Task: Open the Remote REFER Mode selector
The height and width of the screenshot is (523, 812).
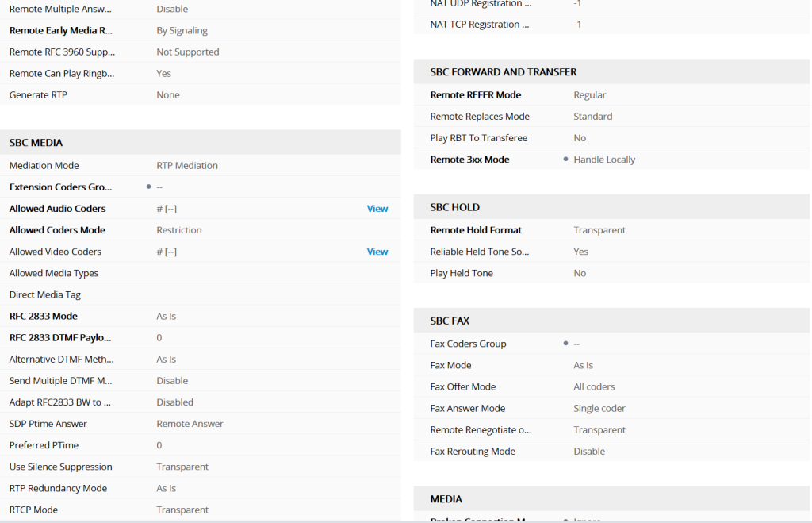Action: pos(592,94)
